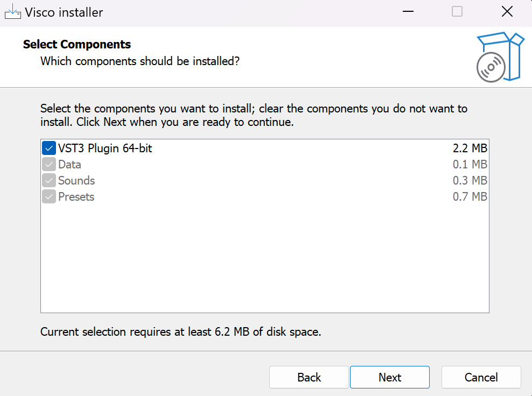
Task: Click the Presets component checkbox
Action: [x=49, y=196]
